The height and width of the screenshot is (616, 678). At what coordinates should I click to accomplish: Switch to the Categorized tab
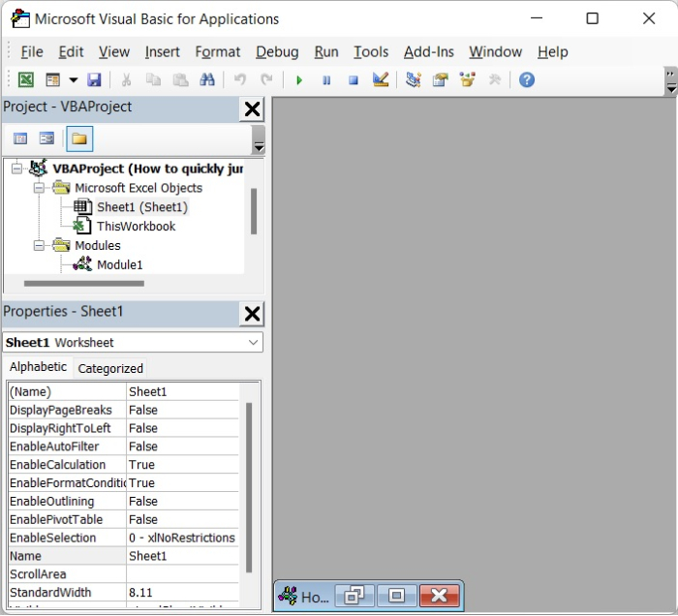click(x=110, y=369)
